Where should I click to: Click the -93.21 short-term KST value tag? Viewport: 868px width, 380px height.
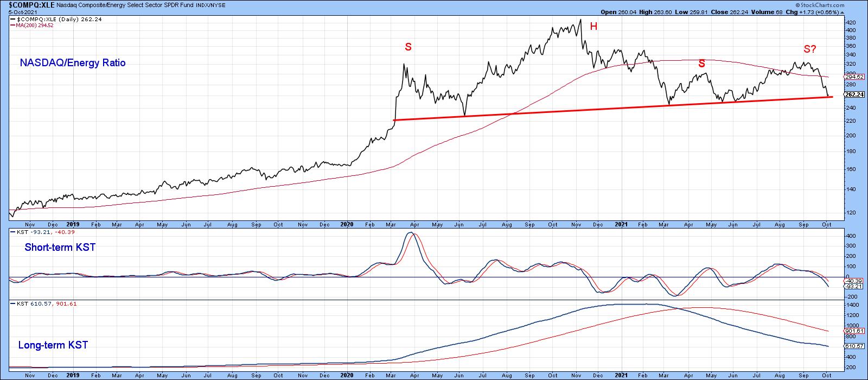(854, 286)
